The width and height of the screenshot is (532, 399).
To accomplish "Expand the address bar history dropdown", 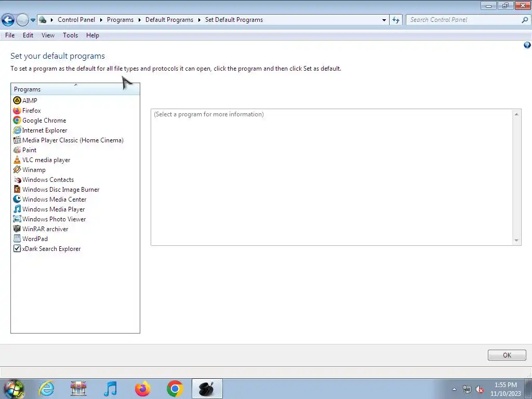I will point(384,20).
